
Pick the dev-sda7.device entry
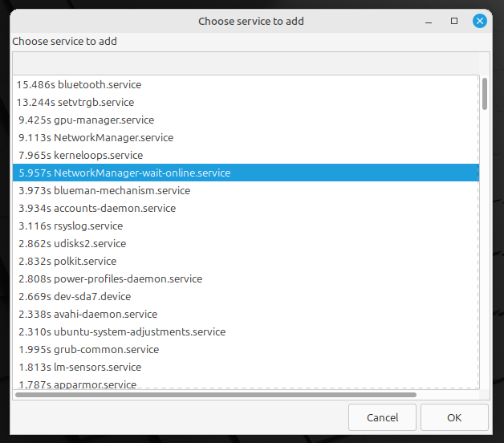[x=246, y=297]
